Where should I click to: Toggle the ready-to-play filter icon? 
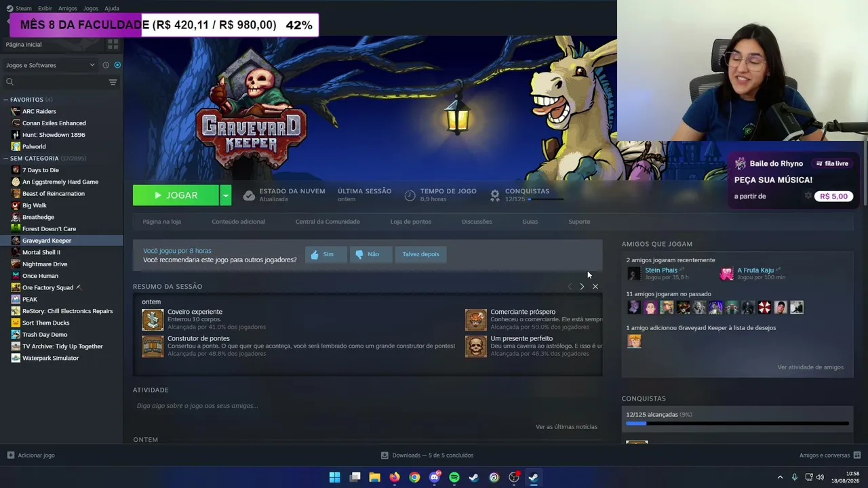pyautogui.click(x=117, y=65)
